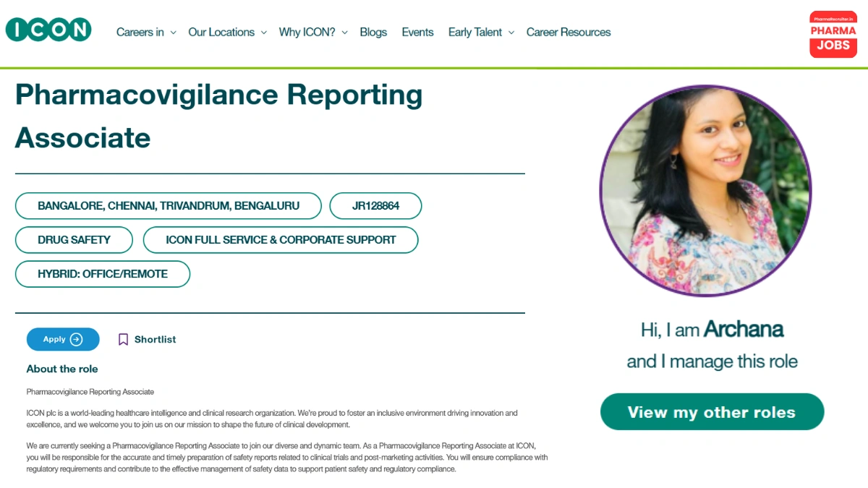Click View my other roles button
The image size is (868, 488).
tap(712, 412)
